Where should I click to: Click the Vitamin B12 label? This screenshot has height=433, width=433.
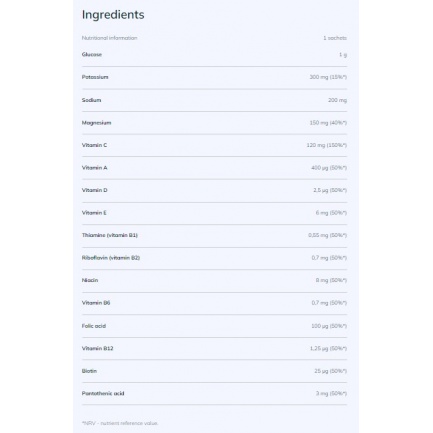tap(97, 348)
